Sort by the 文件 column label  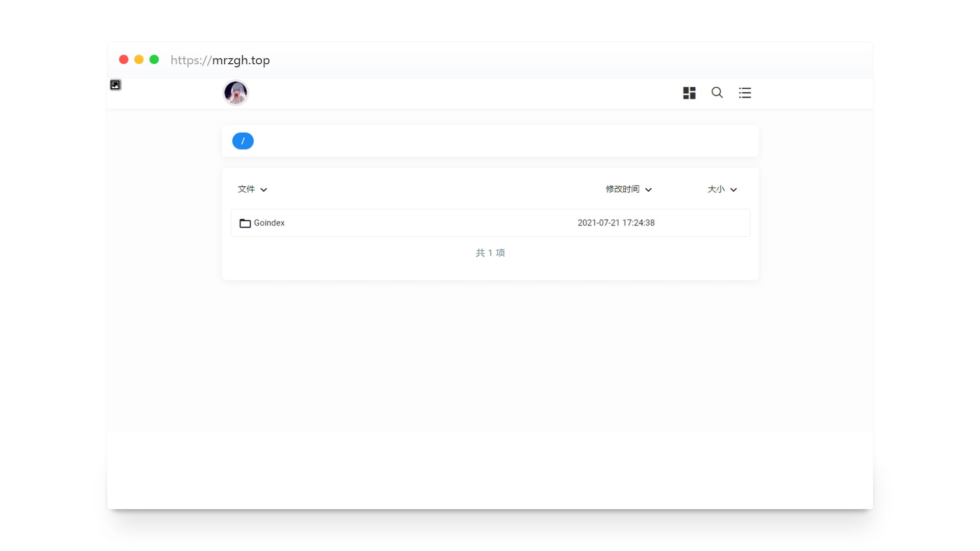pos(246,189)
